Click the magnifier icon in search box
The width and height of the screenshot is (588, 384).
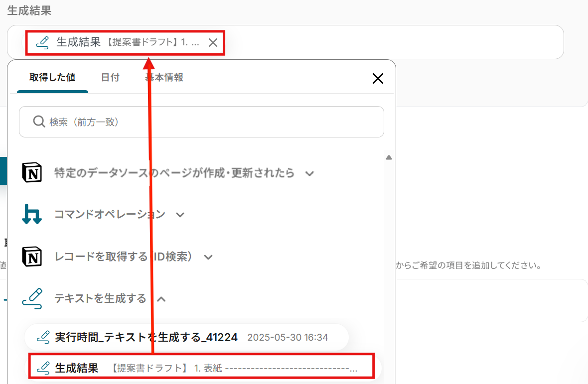pyautogui.click(x=39, y=122)
